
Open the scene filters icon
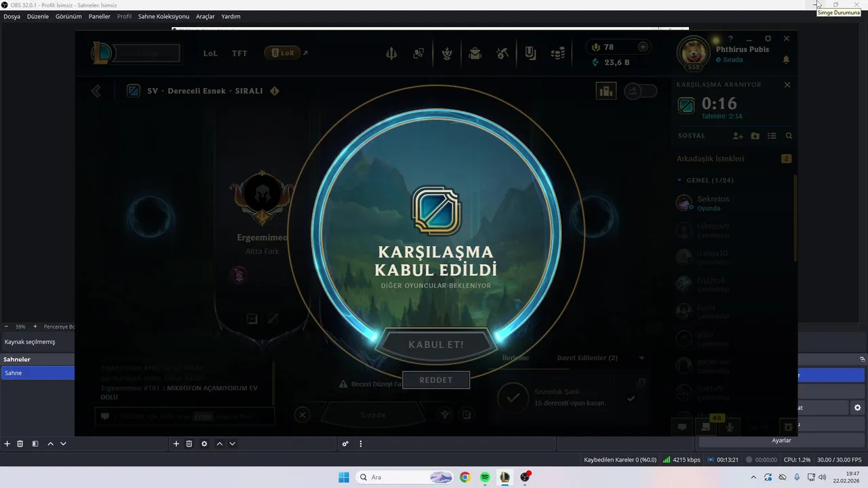coord(35,444)
